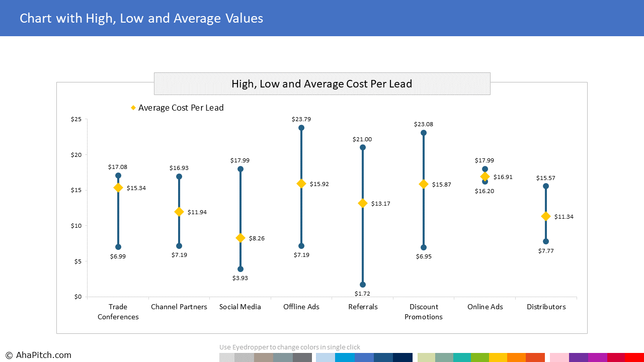The width and height of the screenshot is (644, 362).
Task: Click the Channel Partners average diamond marker
Action: (x=179, y=212)
